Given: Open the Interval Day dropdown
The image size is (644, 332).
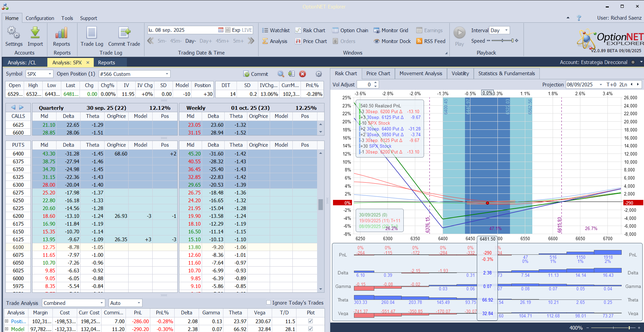Looking at the screenshot, I should 507,30.
